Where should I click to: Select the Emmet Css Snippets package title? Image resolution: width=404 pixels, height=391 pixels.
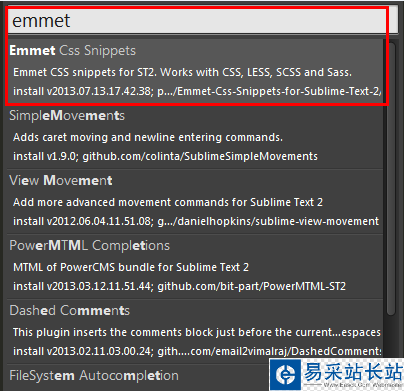(73, 51)
